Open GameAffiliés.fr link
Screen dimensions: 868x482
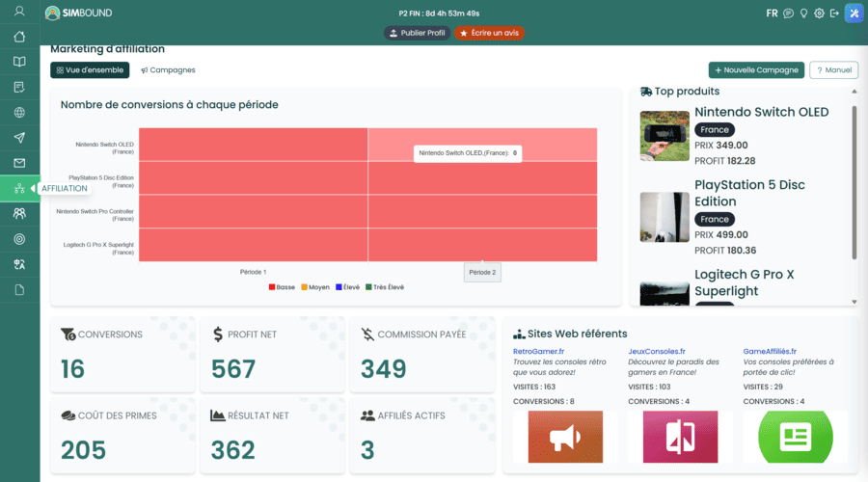click(x=770, y=352)
